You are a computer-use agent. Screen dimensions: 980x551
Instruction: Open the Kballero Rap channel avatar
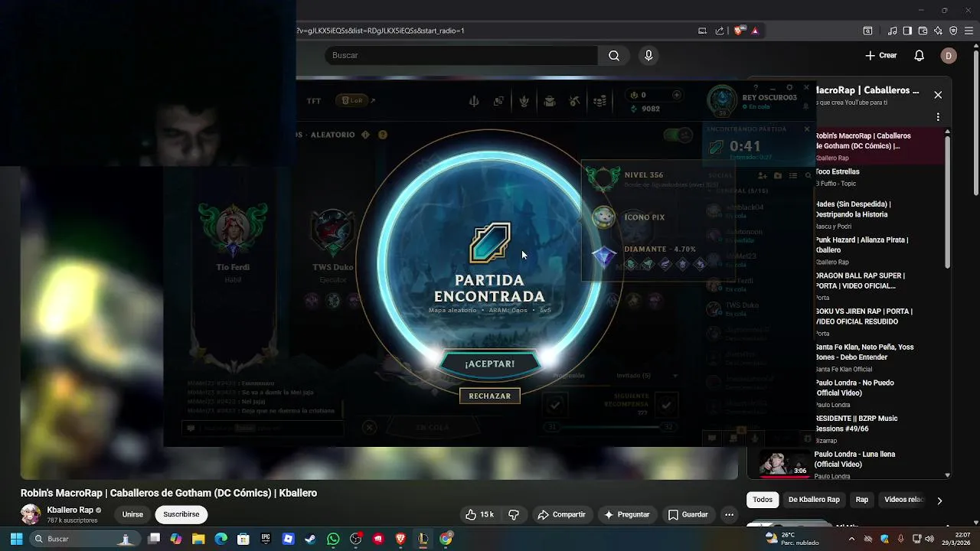(x=31, y=514)
